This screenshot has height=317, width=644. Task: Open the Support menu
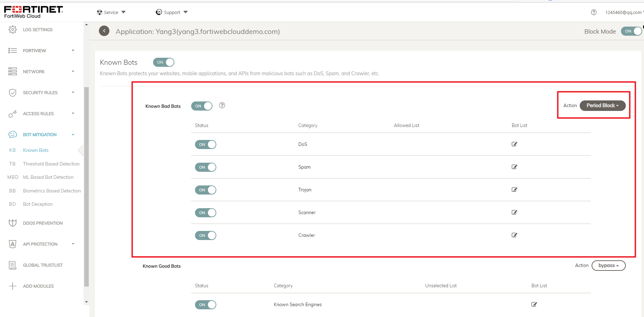tap(172, 12)
